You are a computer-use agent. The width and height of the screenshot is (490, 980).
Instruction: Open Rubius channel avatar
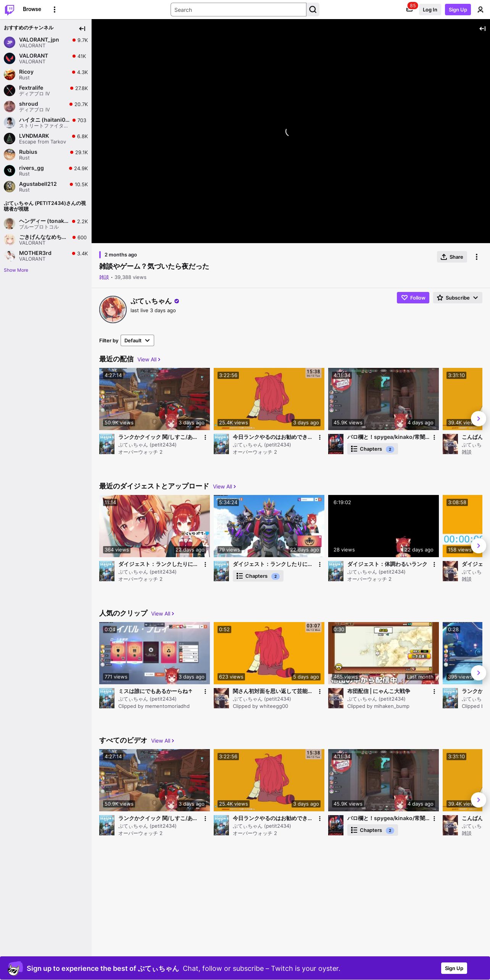pyautogui.click(x=10, y=155)
